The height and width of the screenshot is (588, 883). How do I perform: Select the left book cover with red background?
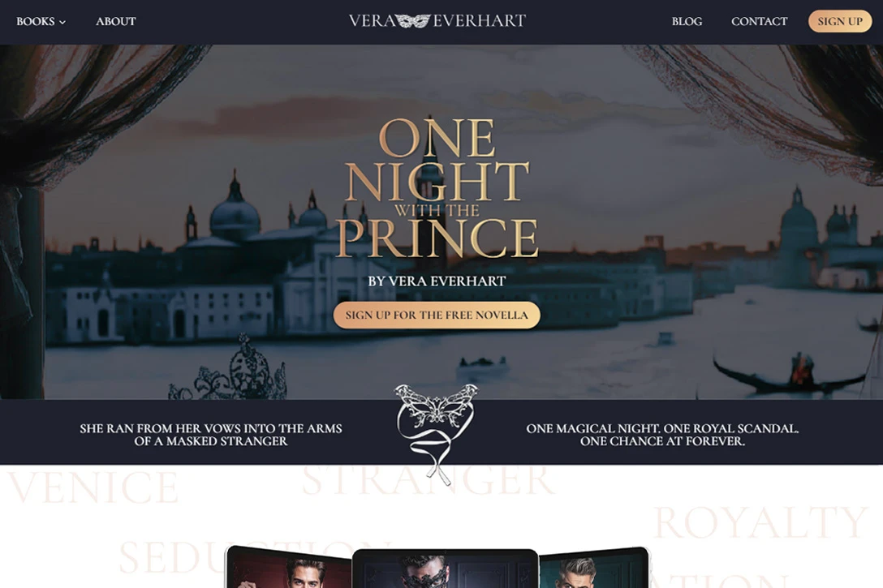tap(288, 567)
